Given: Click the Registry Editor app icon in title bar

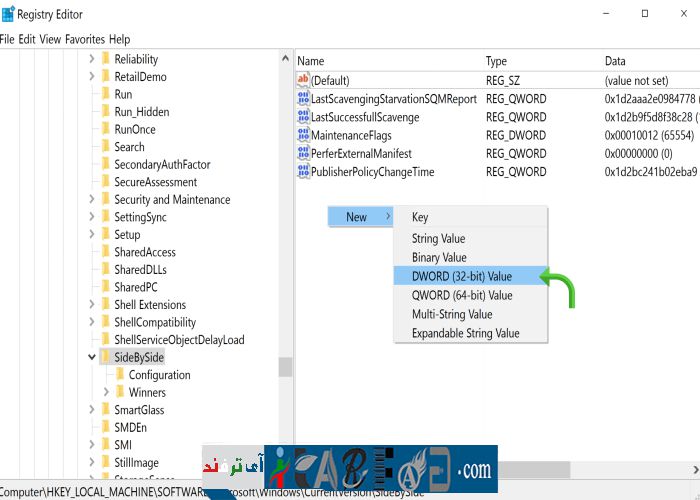Looking at the screenshot, I should pos(9,14).
